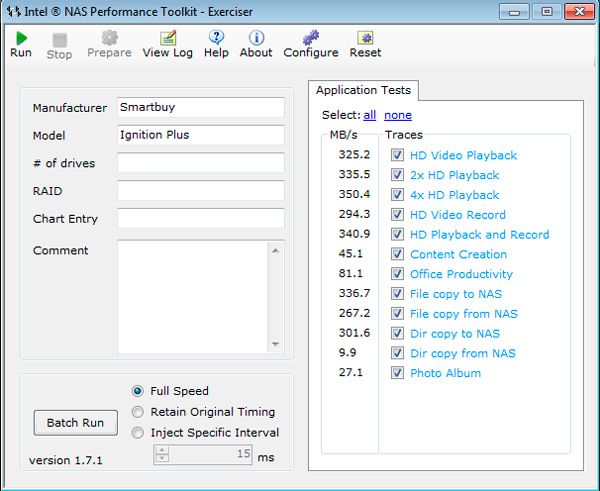Switch to the Application Tests tab
This screenshot has width=600, height=491.
[363, 90]
